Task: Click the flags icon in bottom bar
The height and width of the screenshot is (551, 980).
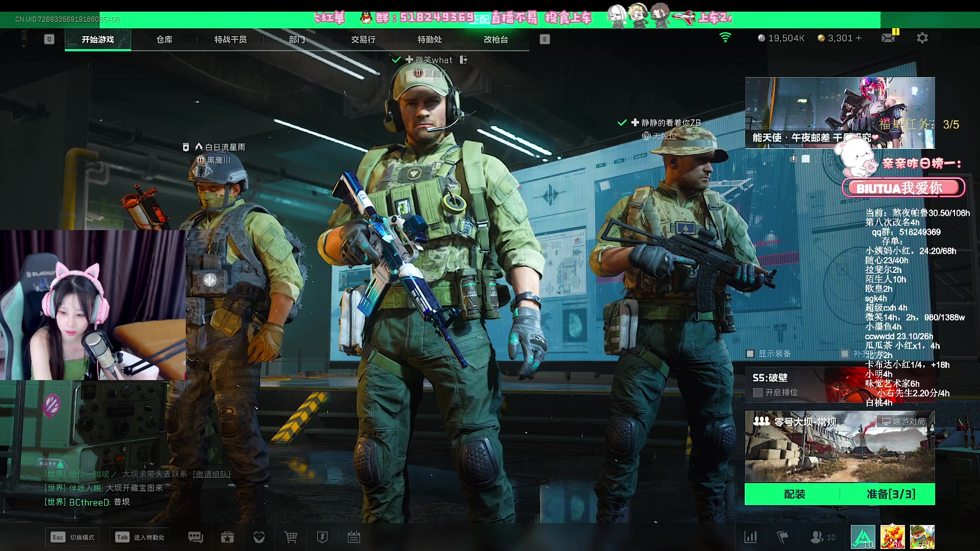Action: point(782,537)
